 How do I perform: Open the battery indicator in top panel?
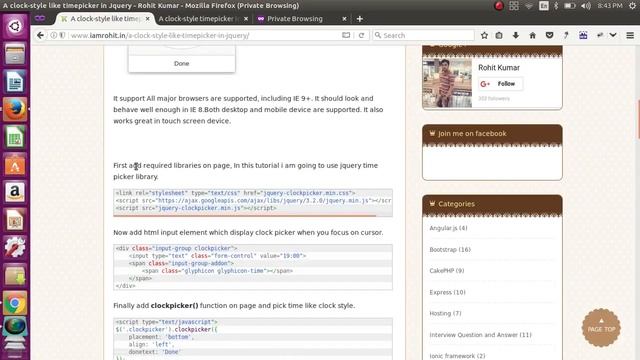coord(570,6)
